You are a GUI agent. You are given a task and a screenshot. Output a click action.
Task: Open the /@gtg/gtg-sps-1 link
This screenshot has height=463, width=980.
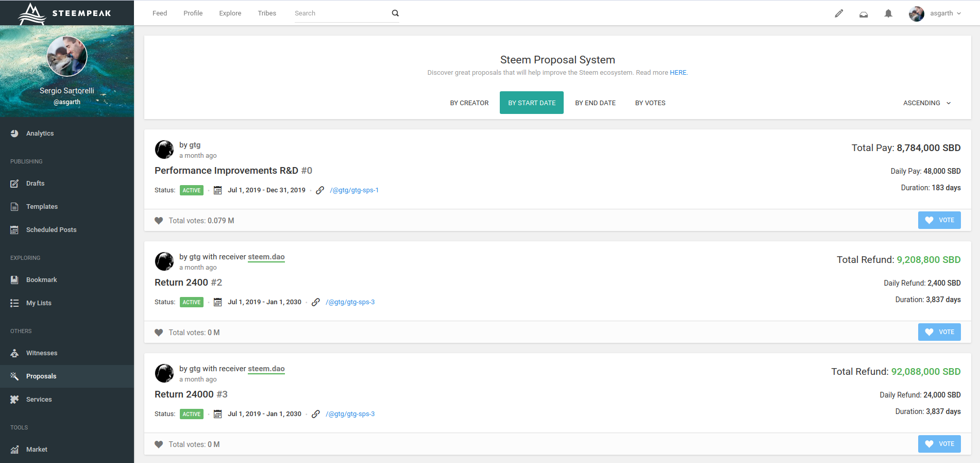pos(354,190)
